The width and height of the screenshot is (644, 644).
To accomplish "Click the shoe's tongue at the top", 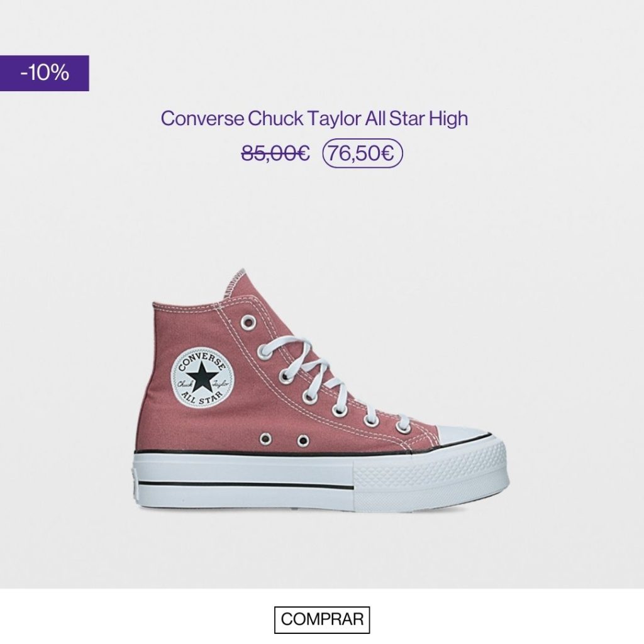I will pos(237,284).
